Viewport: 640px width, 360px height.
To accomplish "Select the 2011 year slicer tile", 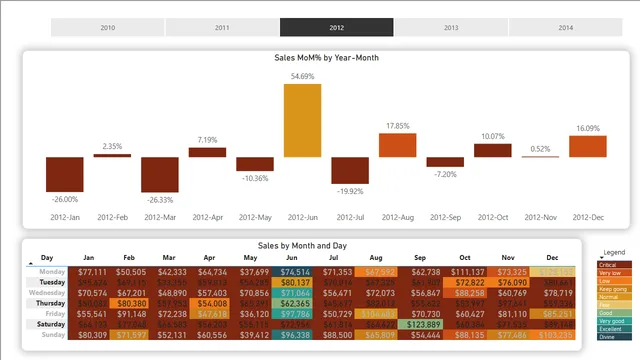I will [x=222, y=27].
